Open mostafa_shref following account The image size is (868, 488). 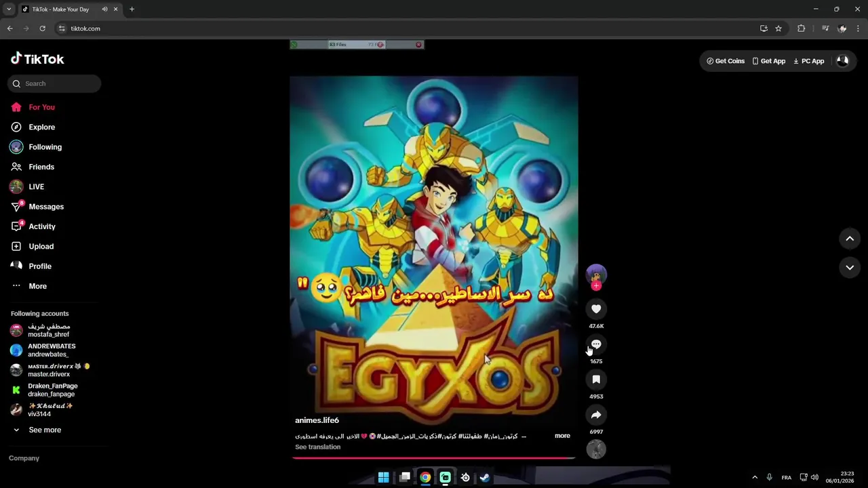pos(49,330)
